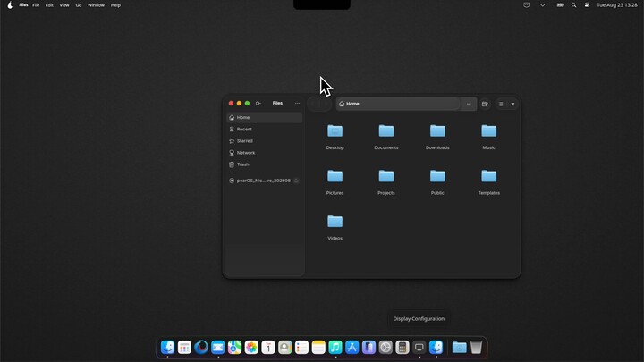Select Network in the sidebar
This screenshot has height=362, width=644.
point(265,153)
